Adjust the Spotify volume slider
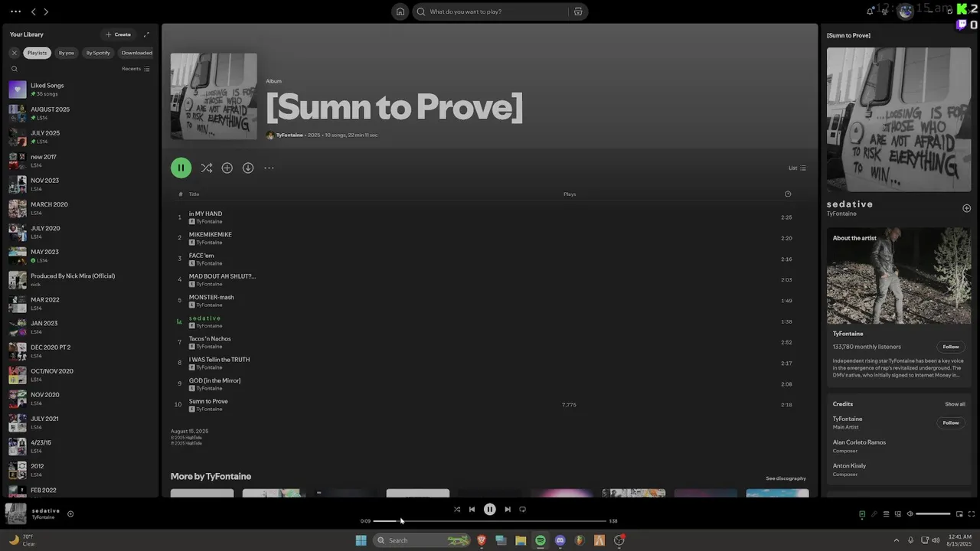This screenshot has height=551, width=980. tap(933, 514)
